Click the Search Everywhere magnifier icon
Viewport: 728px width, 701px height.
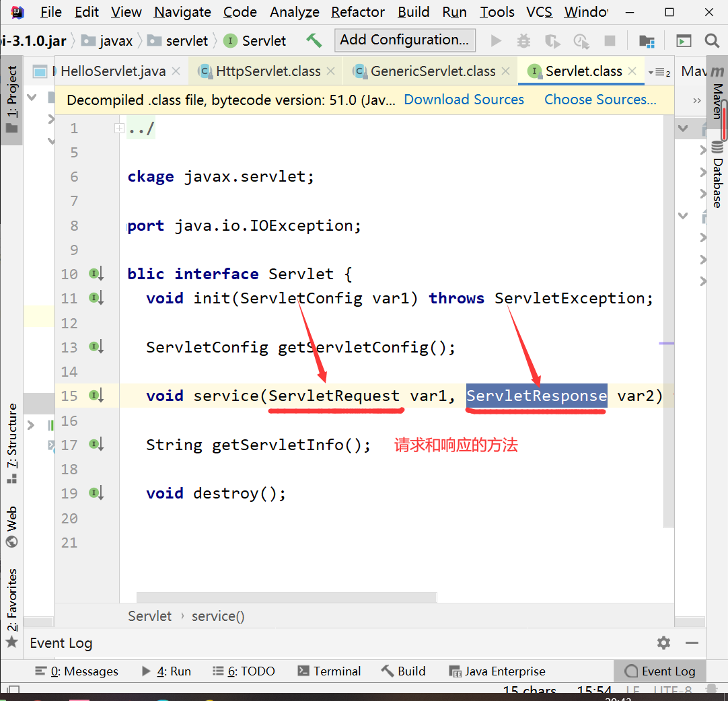pyautogui.click(x=712, y=41)
